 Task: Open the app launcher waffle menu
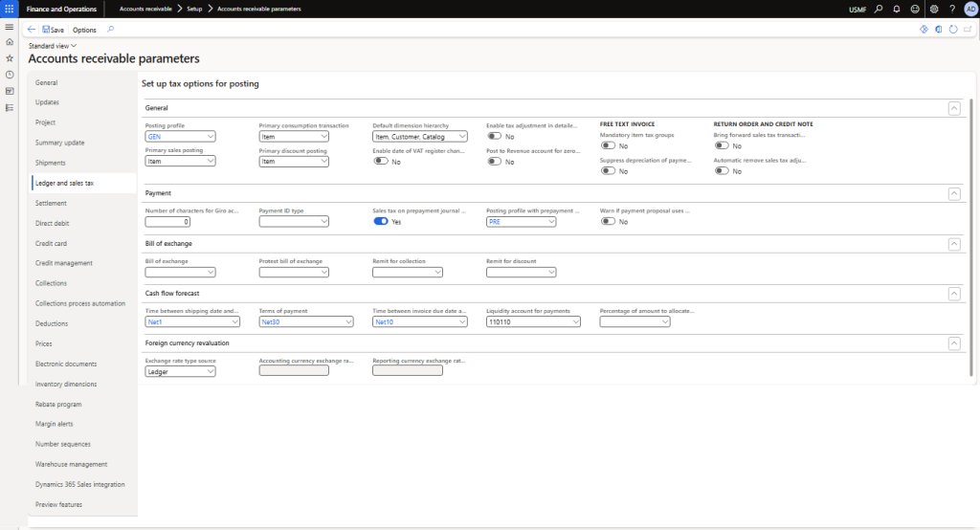coord(10,9)
